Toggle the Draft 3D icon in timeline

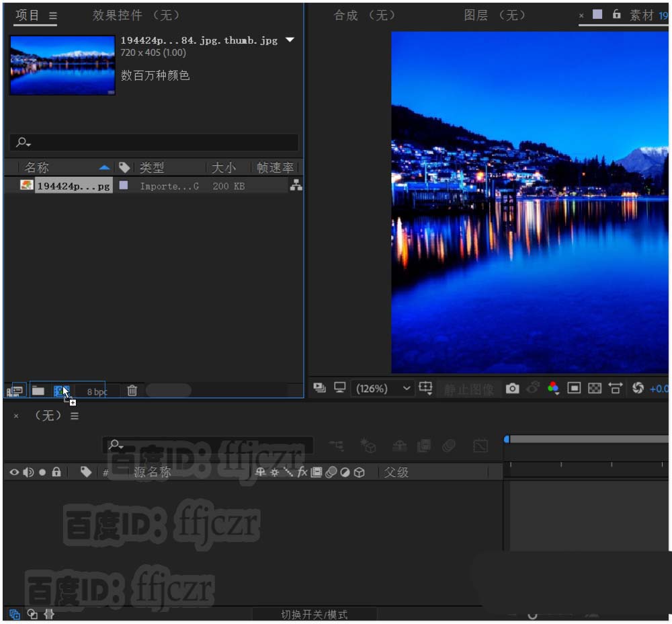(368, 446)
